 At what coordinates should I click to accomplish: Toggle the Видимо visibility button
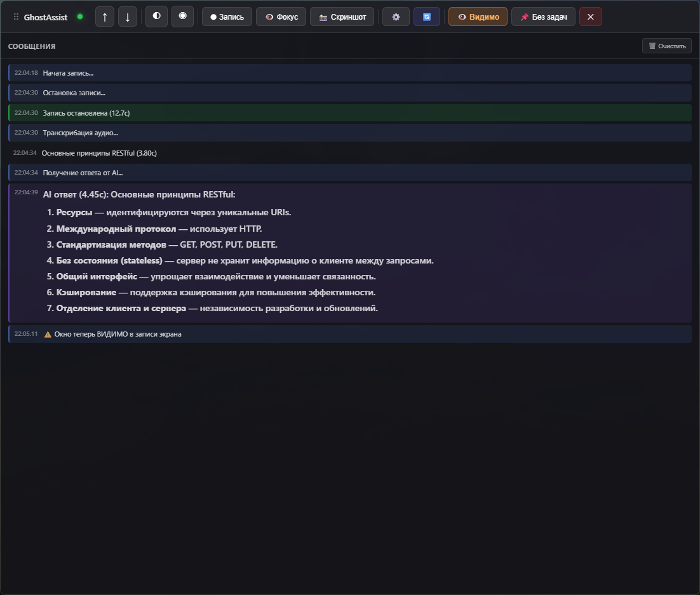coord(478,17)
